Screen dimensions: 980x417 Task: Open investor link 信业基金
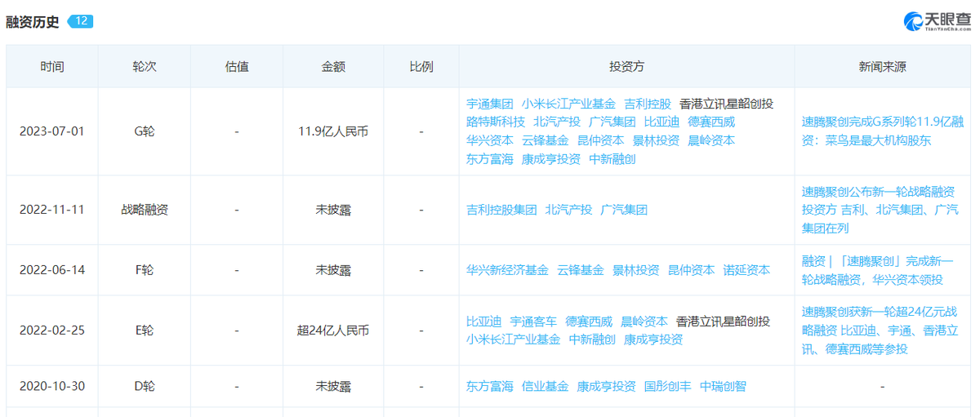545,386
